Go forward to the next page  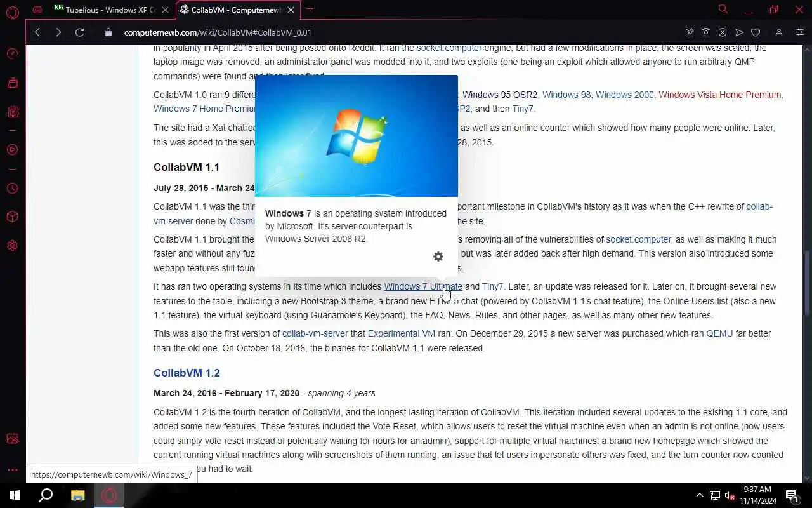58,32
